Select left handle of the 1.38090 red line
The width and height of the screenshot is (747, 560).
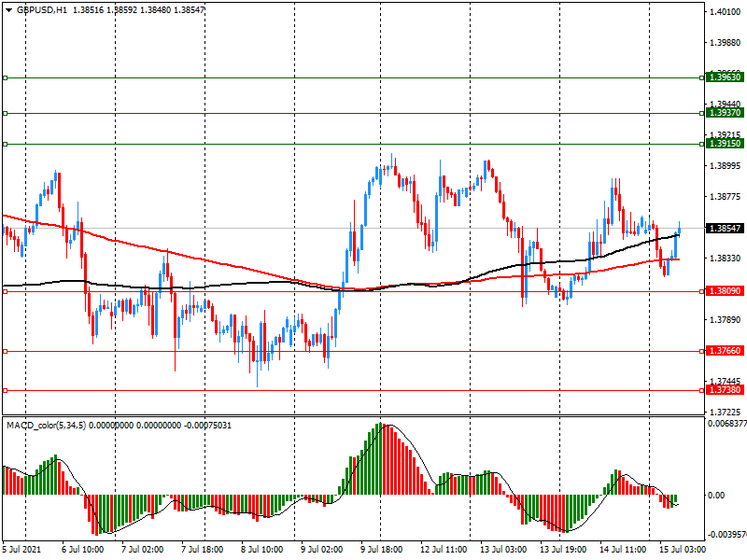[6, 291]
